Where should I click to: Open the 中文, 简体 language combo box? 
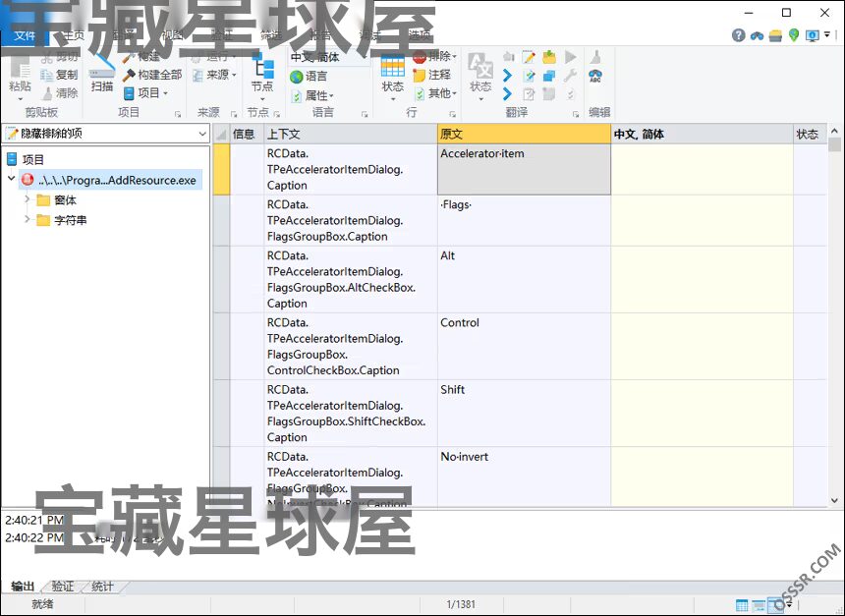329,57
